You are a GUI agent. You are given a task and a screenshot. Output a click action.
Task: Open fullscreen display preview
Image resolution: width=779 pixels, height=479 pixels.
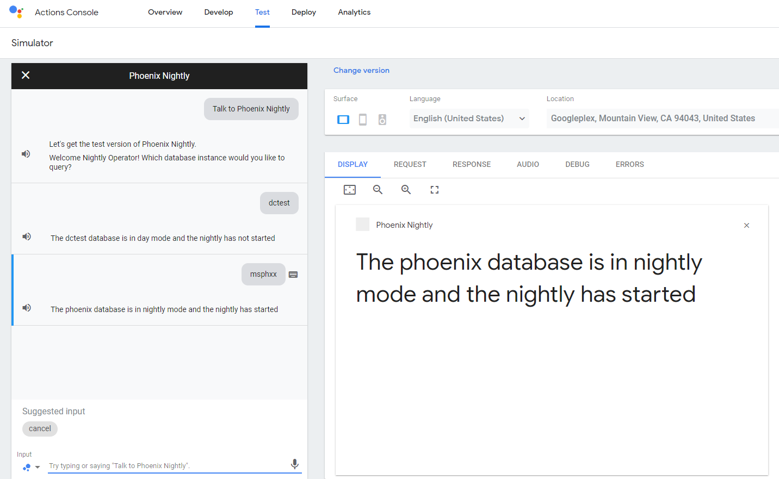point(435,190)
